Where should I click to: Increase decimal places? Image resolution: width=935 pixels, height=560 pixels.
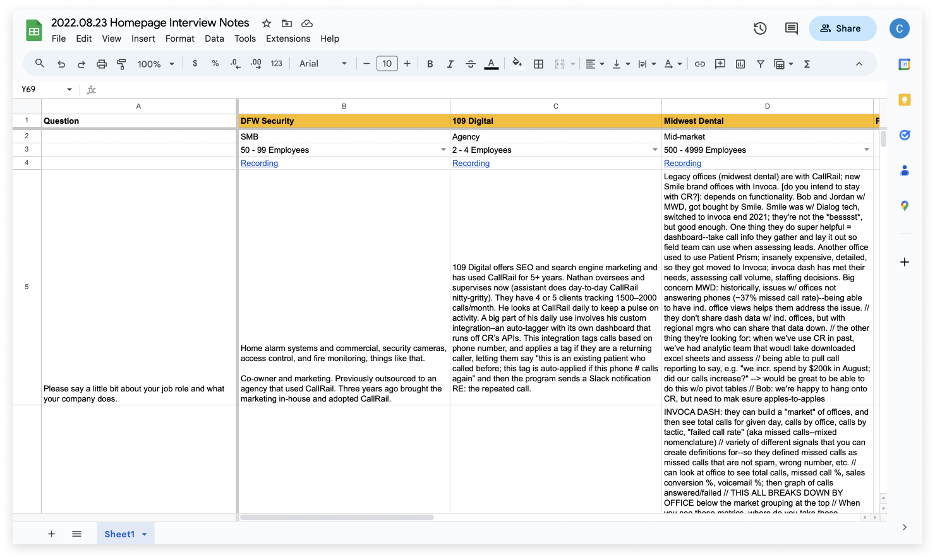click(256, 64)
